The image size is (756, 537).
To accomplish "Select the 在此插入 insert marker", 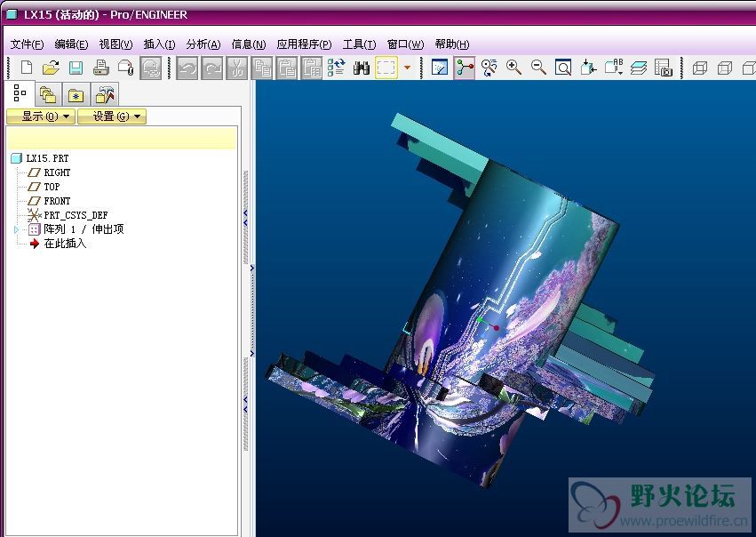I will tap(65, 244).
